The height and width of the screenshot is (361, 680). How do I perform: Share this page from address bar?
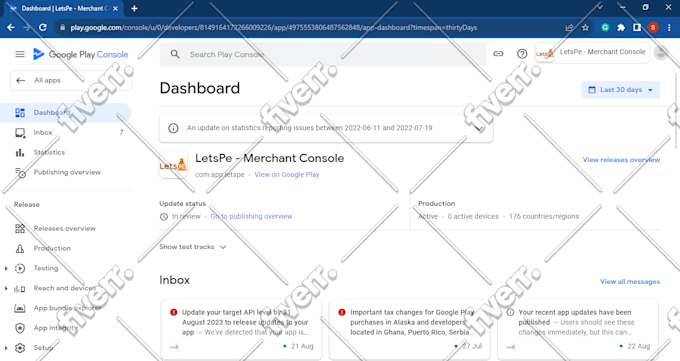pos(569,27)
